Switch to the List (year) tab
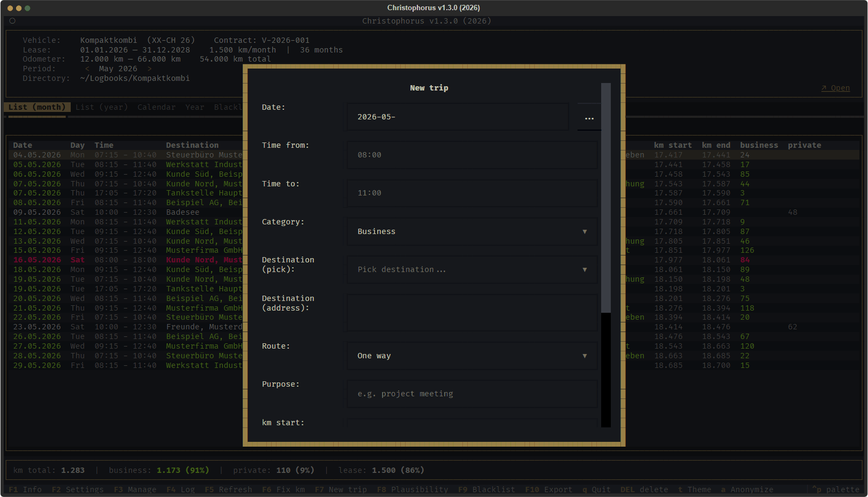This screenshot has width=868, height=497. coord(102,107)
